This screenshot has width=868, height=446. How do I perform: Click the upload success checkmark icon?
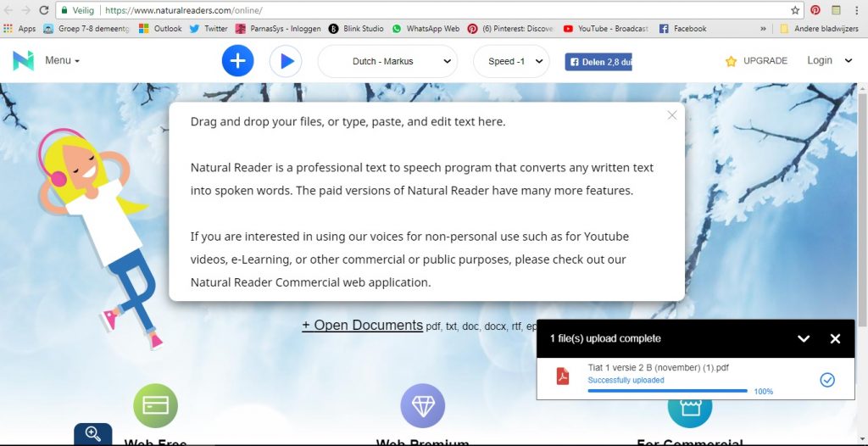tap(827, 380)
